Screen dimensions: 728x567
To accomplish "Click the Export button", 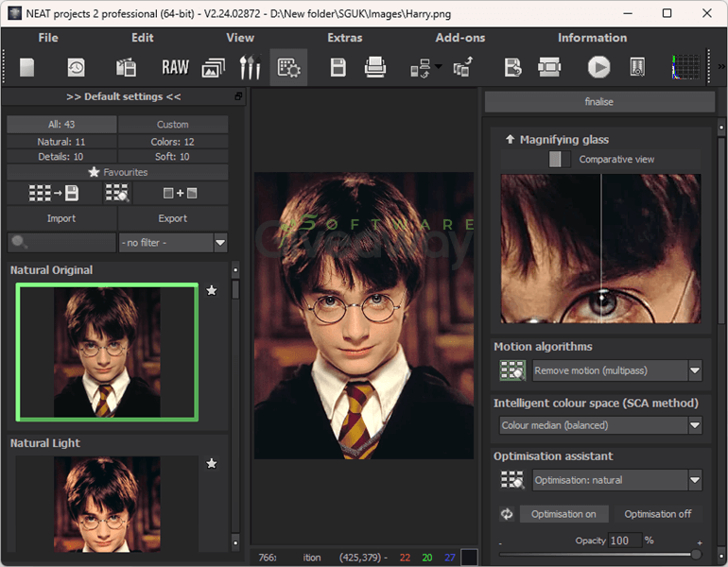I will tap(173, 218).
